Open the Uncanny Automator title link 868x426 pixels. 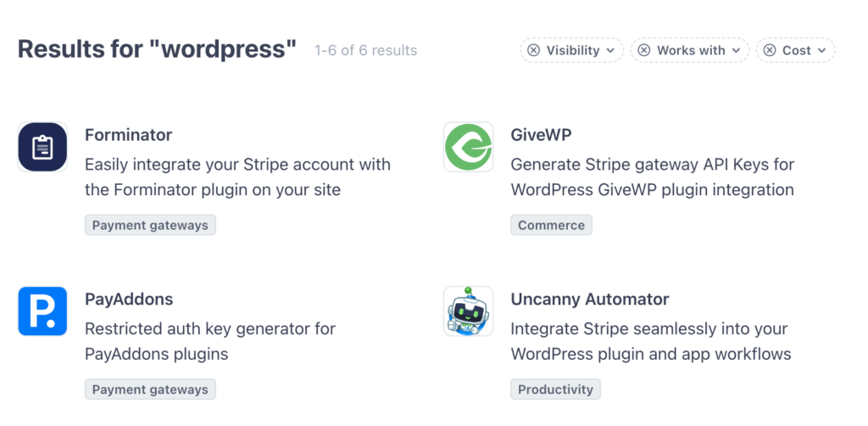tap(590, 300)
